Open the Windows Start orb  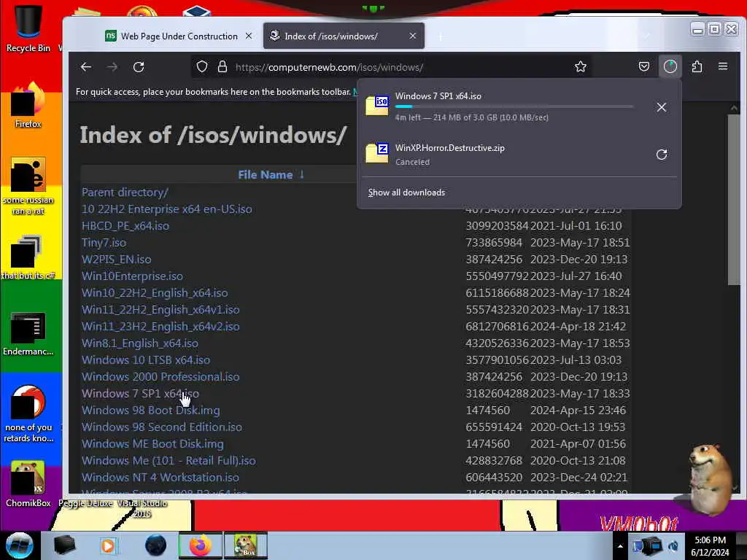[20, 545]
